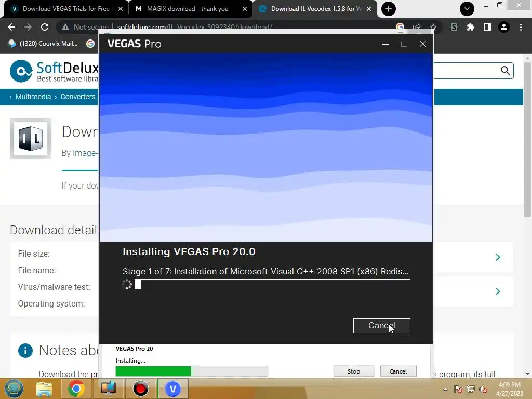Click the IL Vocodex program icon
Viewport: 532px width, 399px height.
pyautogui.click(x=31, y=139)
